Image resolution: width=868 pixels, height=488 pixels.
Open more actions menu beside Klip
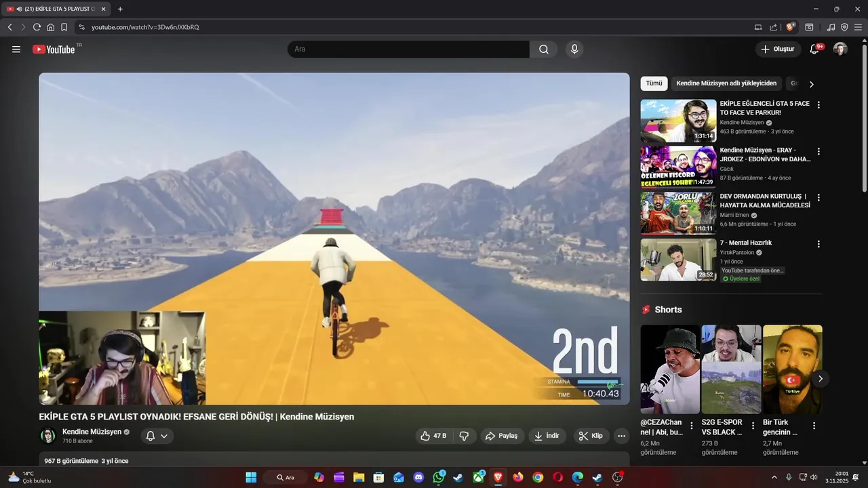(x=621, y=436)
